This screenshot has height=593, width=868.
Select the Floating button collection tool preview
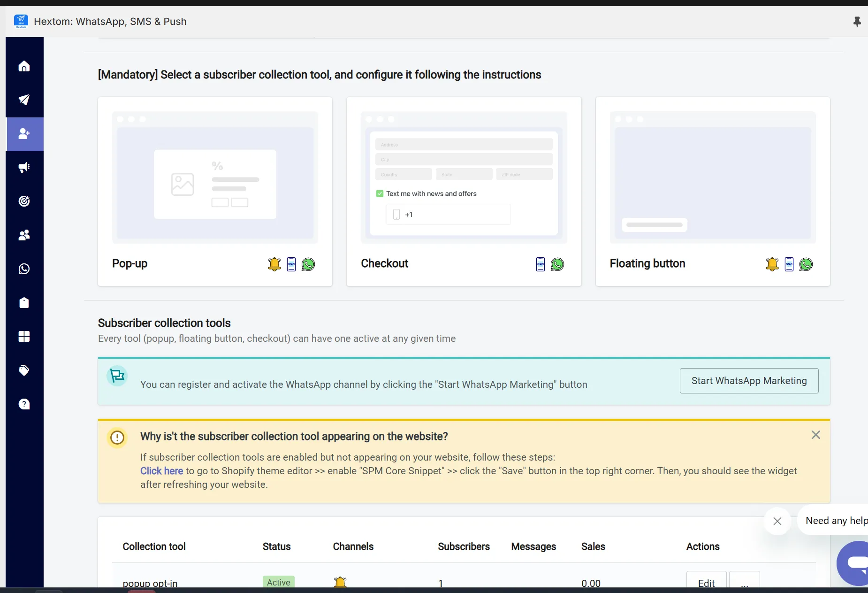tap(713, 177)
